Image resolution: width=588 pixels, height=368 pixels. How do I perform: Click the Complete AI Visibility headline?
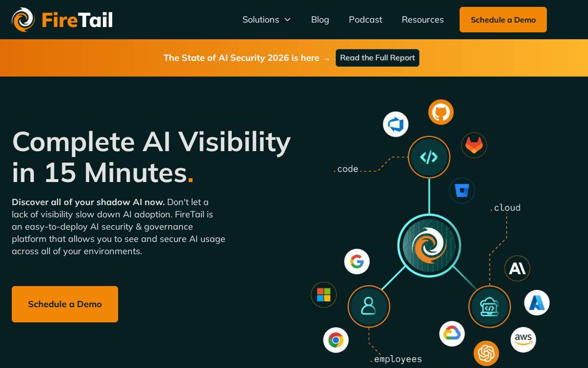tap(151, 157)
